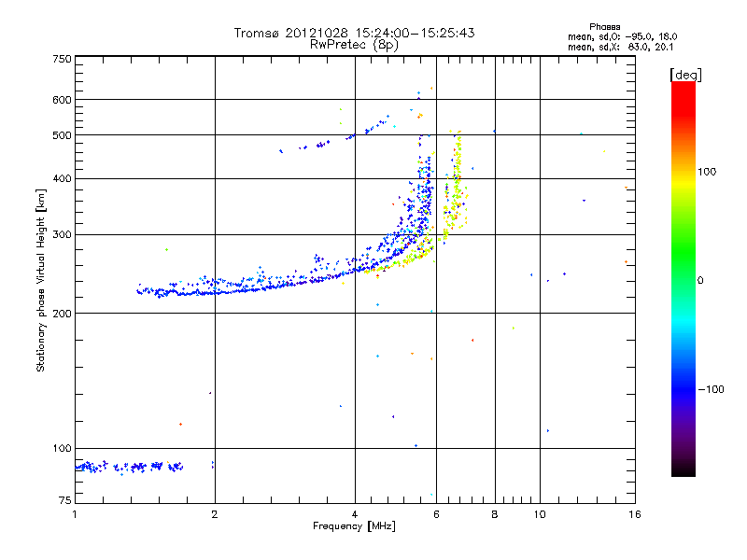Click the 'Phases' statistics heading
The height and width of the screenshot is (560, 747).
(604, 27)
